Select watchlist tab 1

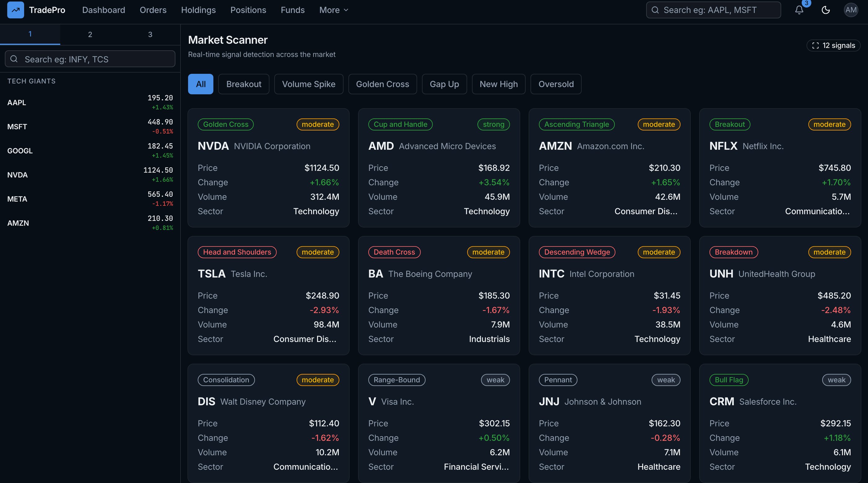(x=30, y=34)
